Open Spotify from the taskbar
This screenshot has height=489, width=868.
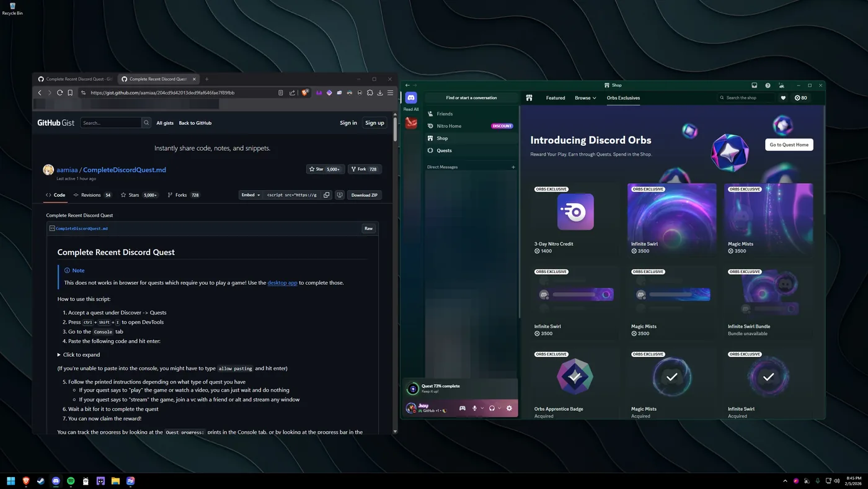pyautogui.click(x=71, y=481)
